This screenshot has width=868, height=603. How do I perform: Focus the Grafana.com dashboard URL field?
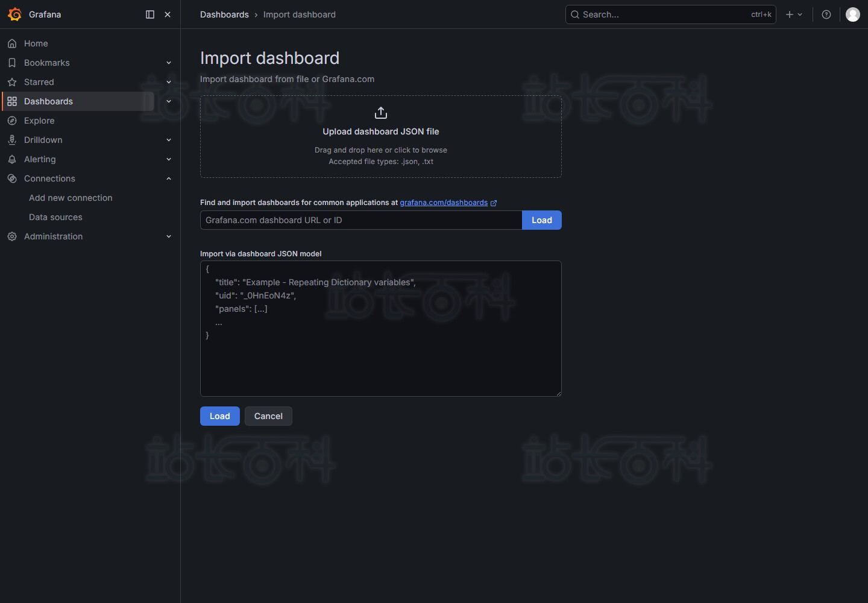click(361, 220)
